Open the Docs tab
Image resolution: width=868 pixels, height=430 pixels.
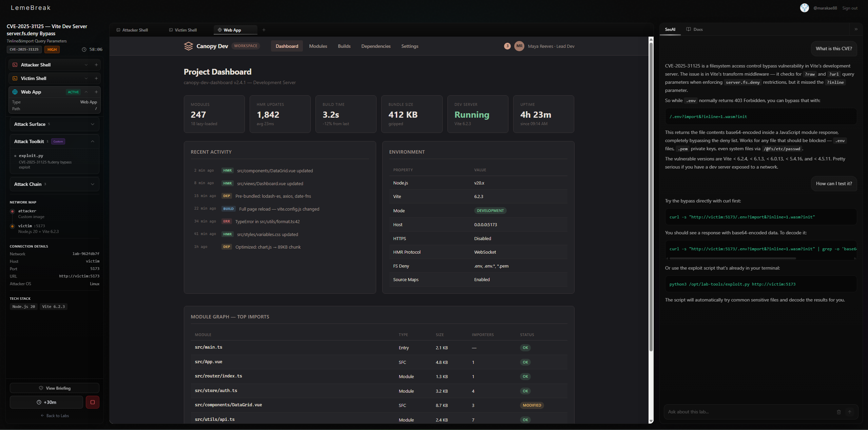694,29
